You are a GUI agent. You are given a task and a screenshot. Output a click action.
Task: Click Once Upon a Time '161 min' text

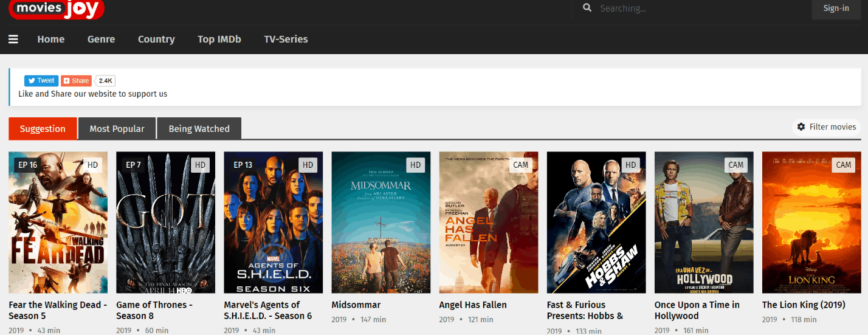tap(697, 330)
